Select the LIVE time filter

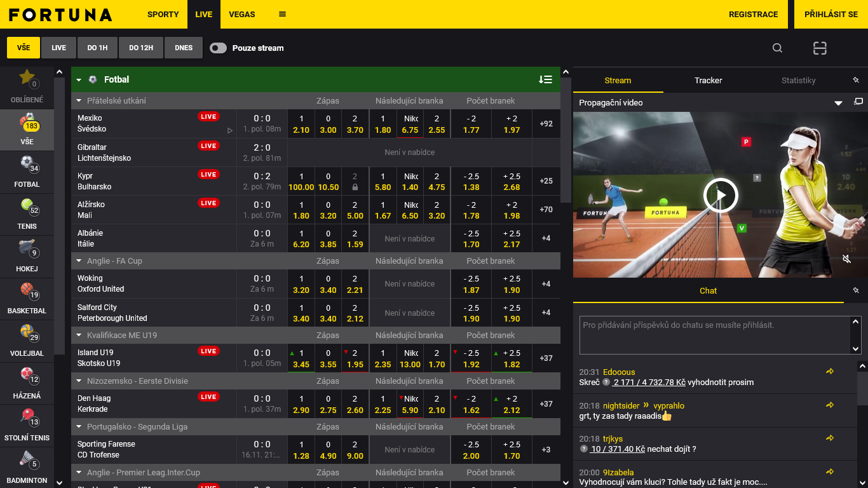coord(58,48)
